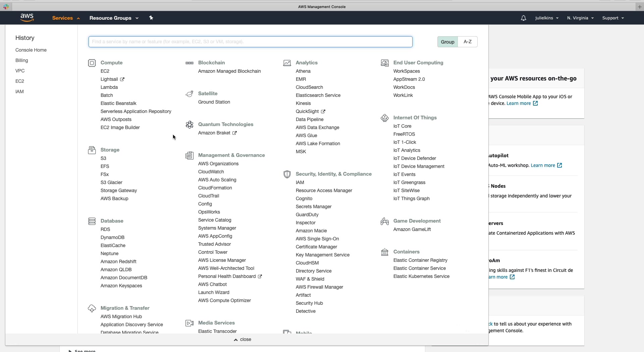Viewport: 644px width, 352px height.
Task: Collapse the Services dropdown menu
Action: click(66, 18)
